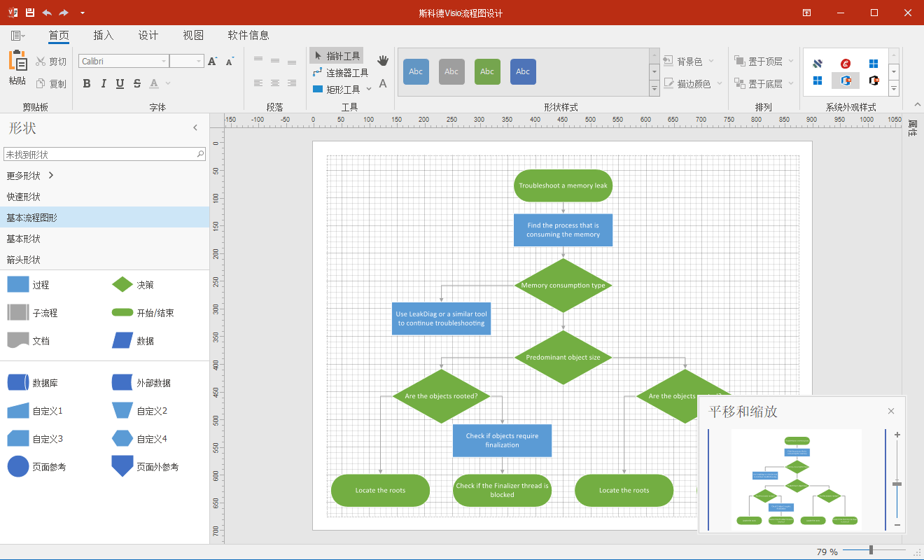Open the font size dropdown
This screenshot has width=924, height=560.
point(199,62)
